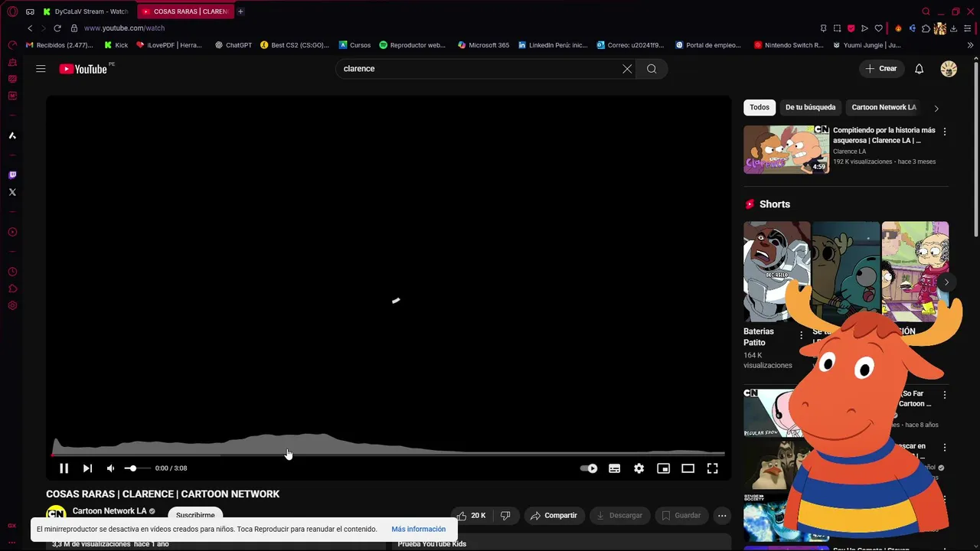Open 'Compitiendo por la historia más asquerosa' thumbnail
The image size is (980, 551).
tap(786, 149)
